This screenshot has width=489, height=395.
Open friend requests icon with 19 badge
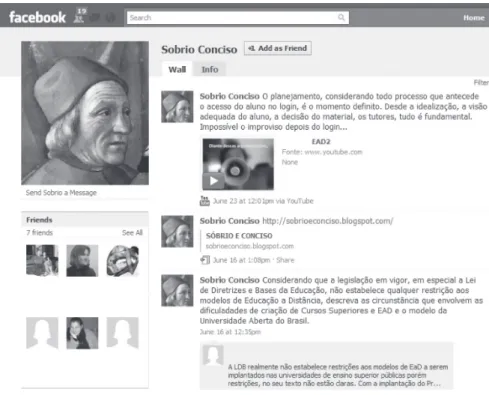tap(80, 16)
